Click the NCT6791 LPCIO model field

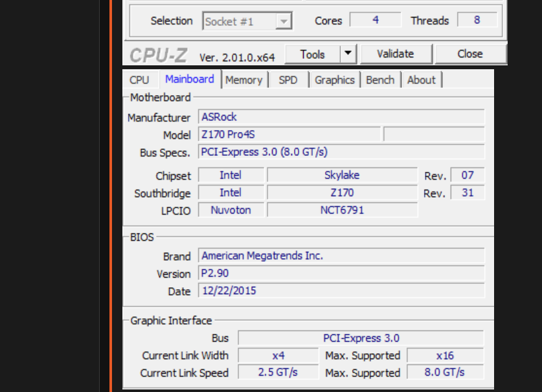click(342, 210)
